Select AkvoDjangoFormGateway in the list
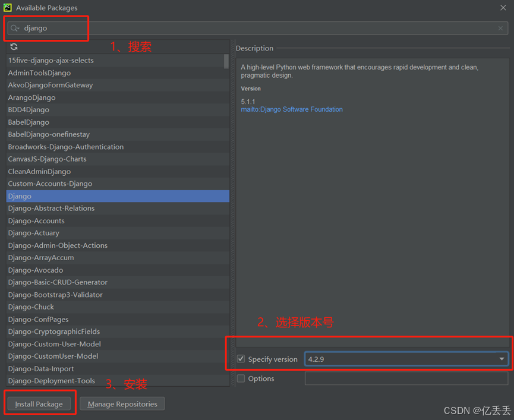Viewport: 514px width, 420px height. 118,85
